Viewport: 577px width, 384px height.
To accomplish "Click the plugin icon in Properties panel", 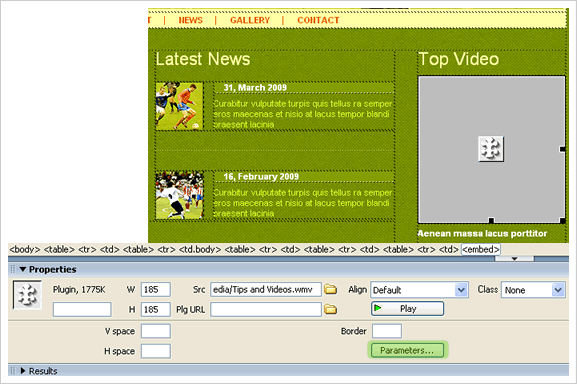I will 27,295.
